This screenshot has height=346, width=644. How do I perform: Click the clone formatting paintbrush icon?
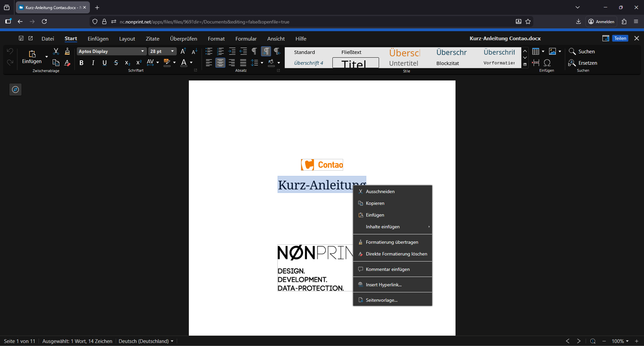point(67,51)
